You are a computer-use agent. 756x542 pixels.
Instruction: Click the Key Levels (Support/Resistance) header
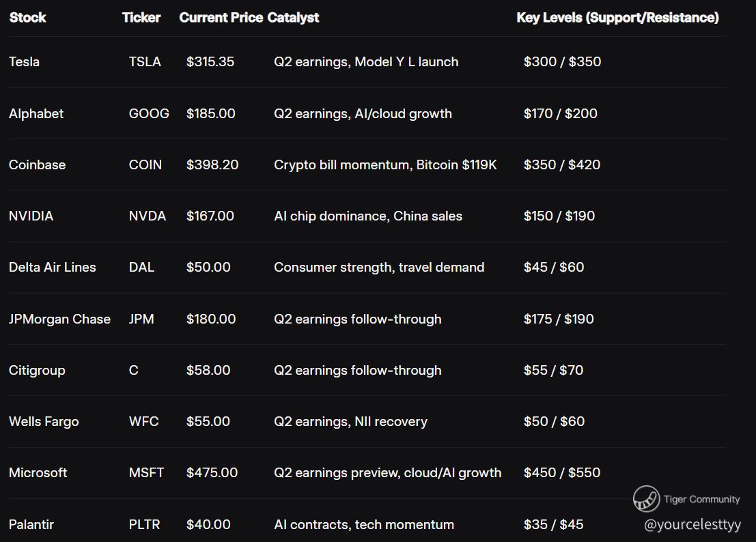(x=617, y=18)
